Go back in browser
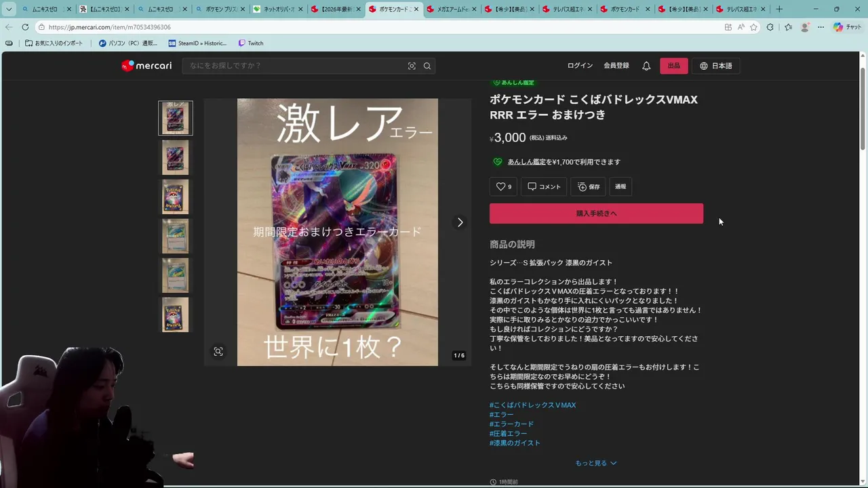This screenshot has height=488, width=868. [9, 27]
